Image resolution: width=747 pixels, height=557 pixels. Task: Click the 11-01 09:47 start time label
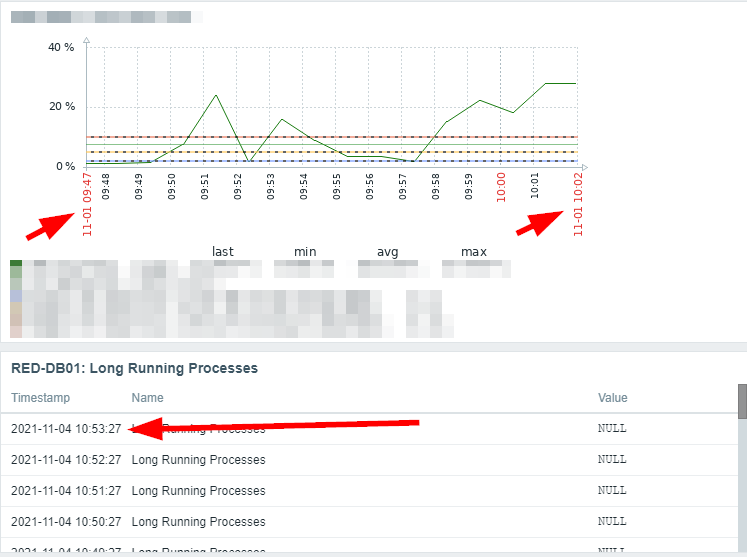coord(87,204)
